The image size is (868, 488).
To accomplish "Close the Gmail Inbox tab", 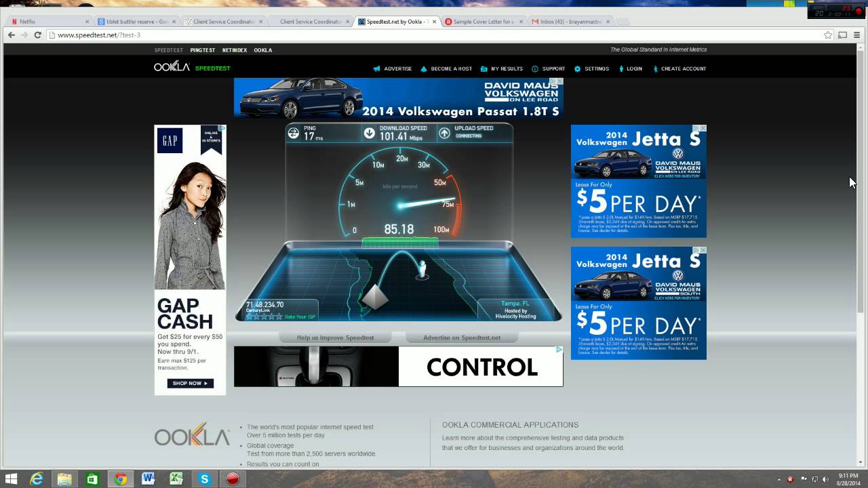I will click(608, 22).
